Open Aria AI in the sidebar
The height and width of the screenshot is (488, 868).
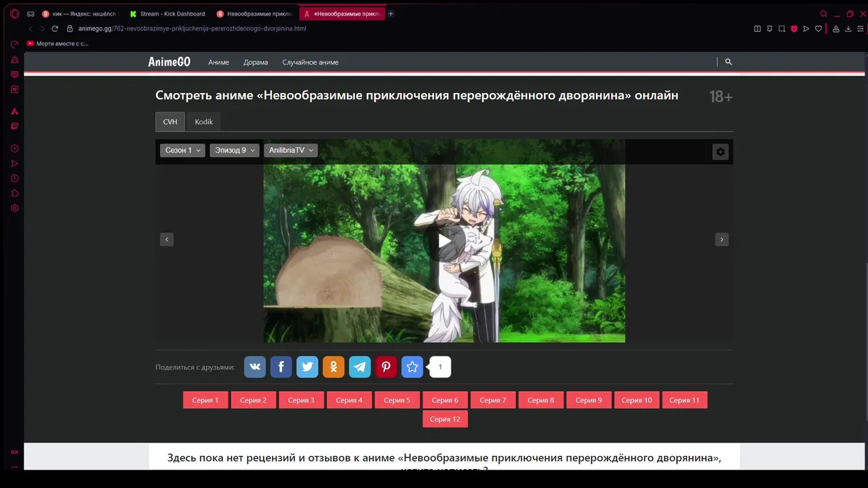pyautogui.click(x=14, y=111)
